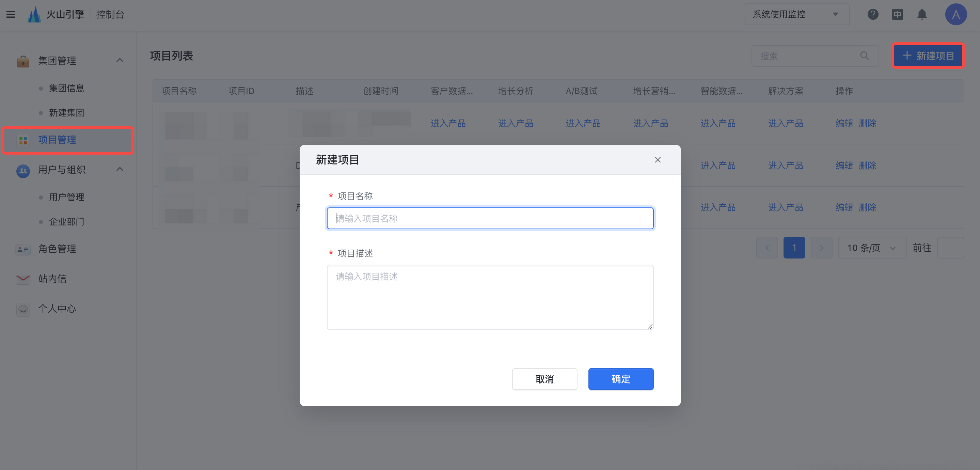The image size is (980, 470).
Task: Focus the 项目描述 text area
Action: coord(490,297)
